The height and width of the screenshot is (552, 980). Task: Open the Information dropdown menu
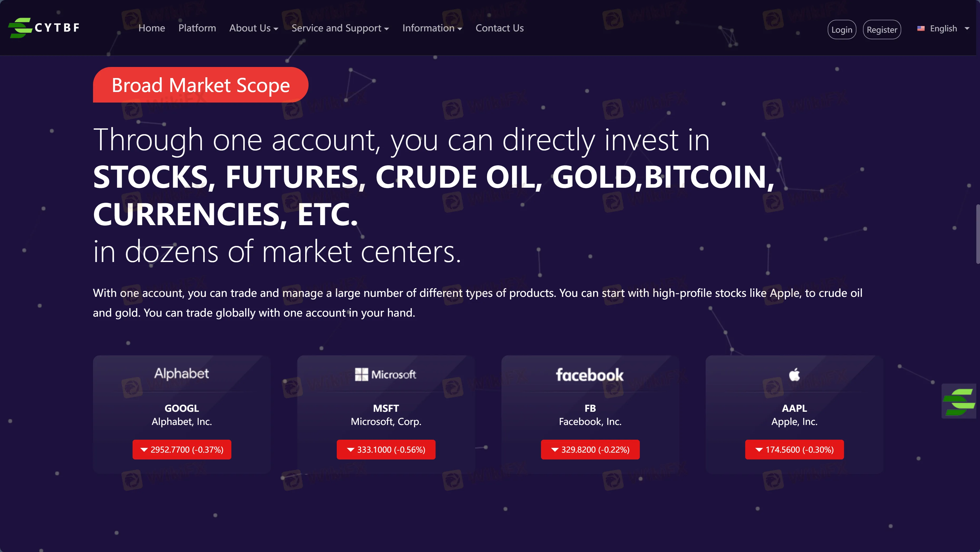pyautogui.click(x=432, y=28)
